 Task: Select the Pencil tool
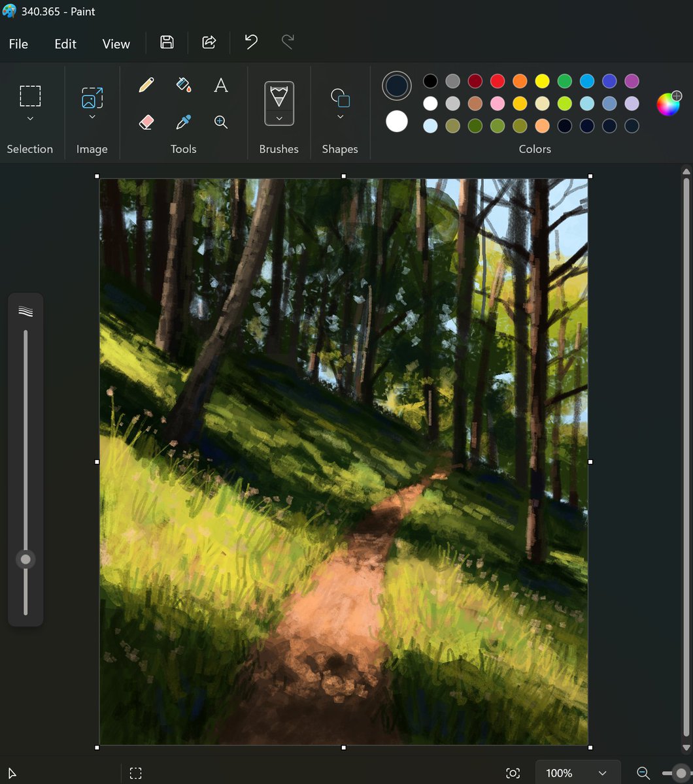(x=146, y=85)
